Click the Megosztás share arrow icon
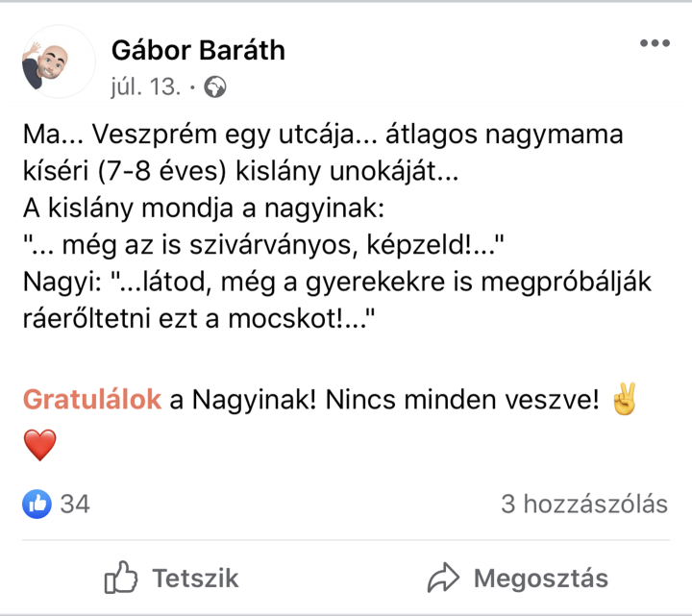The height and width of the screenshot is (616, 692). tap(443, 578)
